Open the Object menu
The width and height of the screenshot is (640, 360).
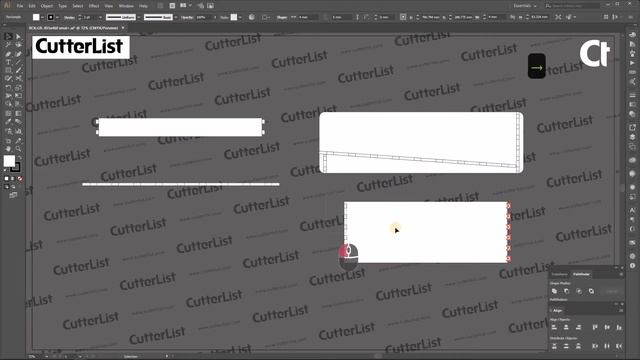47,6
